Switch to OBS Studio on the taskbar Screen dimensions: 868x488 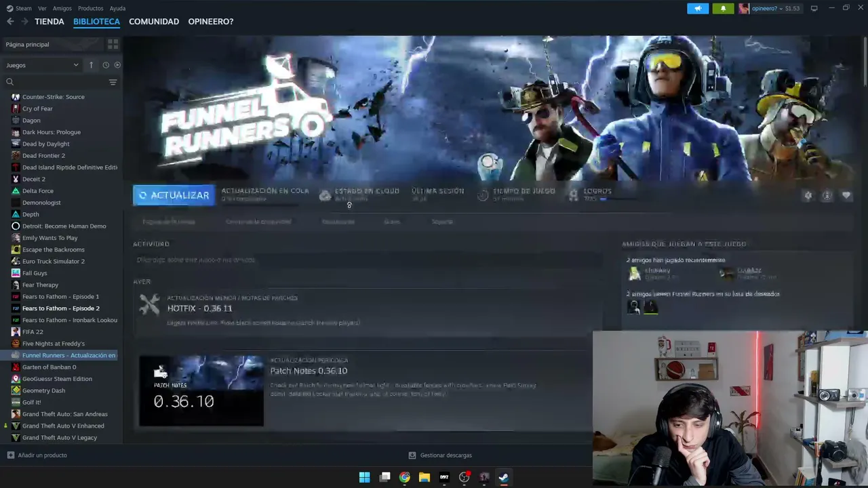(464, 477)
